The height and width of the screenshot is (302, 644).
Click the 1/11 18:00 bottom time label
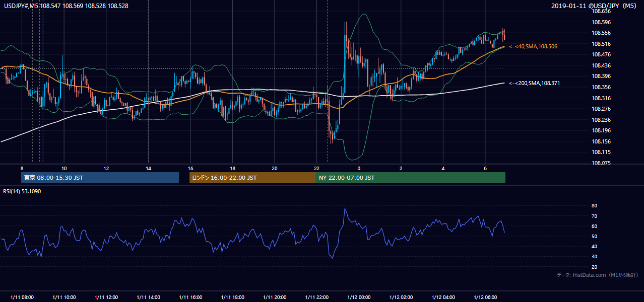point(232,297)
